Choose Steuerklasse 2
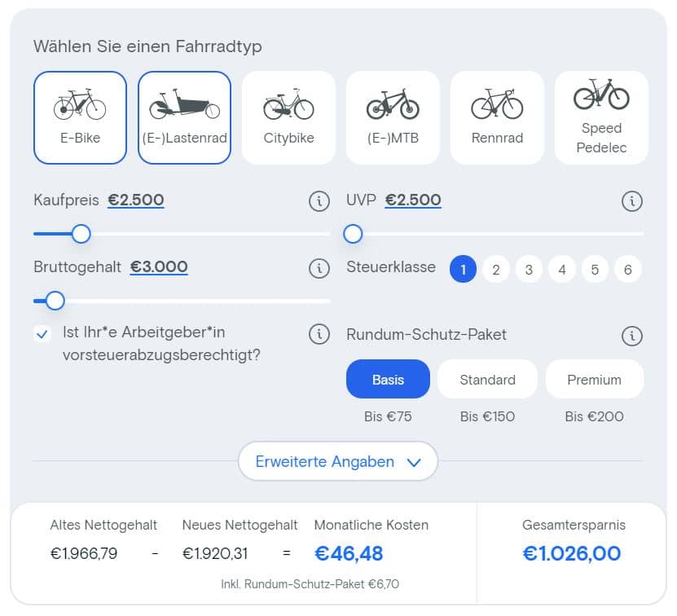 (496, 269)
